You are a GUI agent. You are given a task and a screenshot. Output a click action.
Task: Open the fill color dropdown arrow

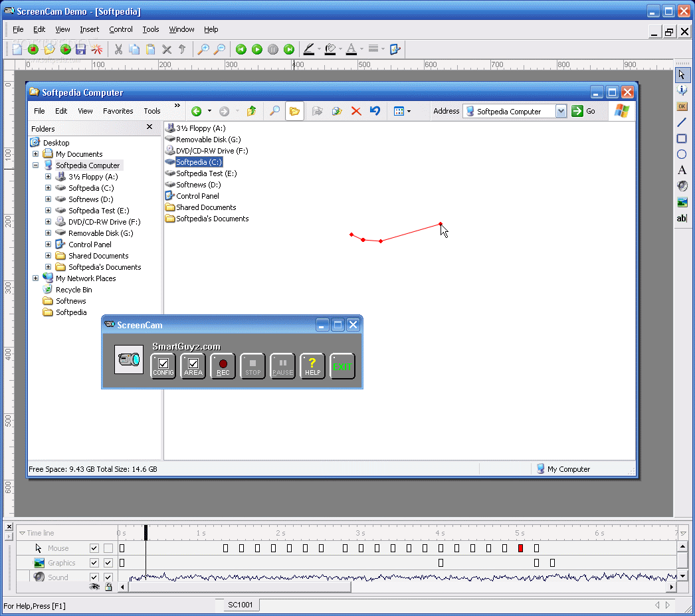(x=340, y=49)
